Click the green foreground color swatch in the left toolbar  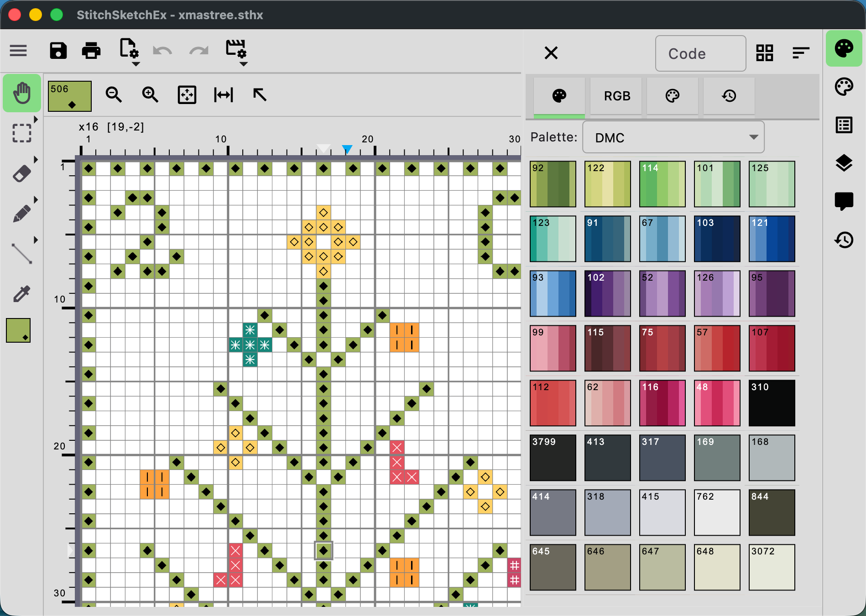pyautogui.click(x=18, y=330)
